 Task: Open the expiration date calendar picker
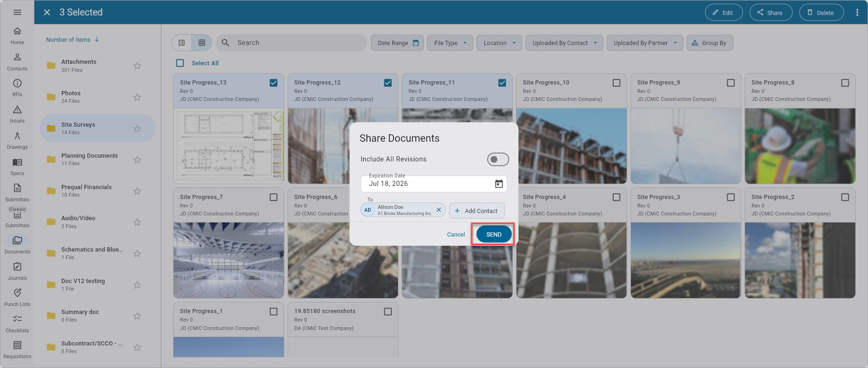click(x=499, y=184)
